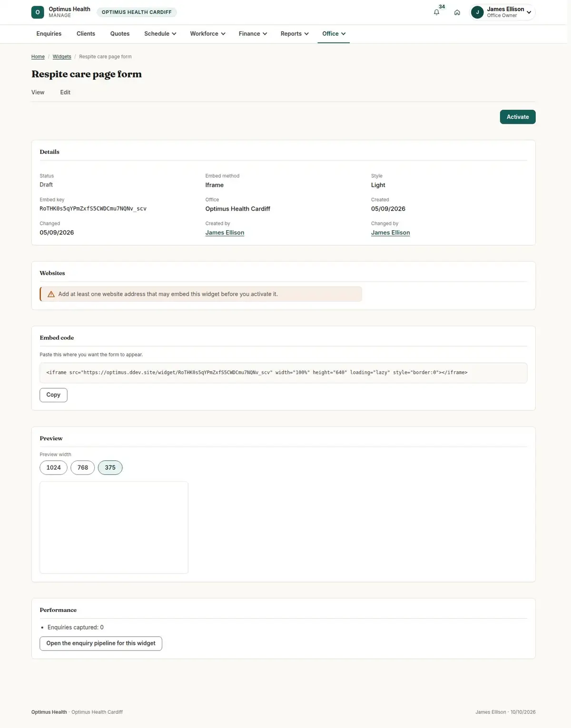571x728 pixels.
Task: Click the Activate button
Action: tap(518, 117)
